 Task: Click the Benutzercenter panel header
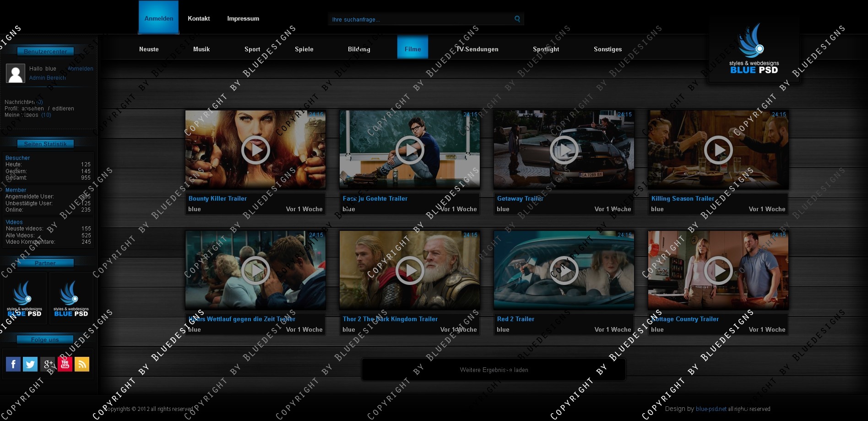45,51
